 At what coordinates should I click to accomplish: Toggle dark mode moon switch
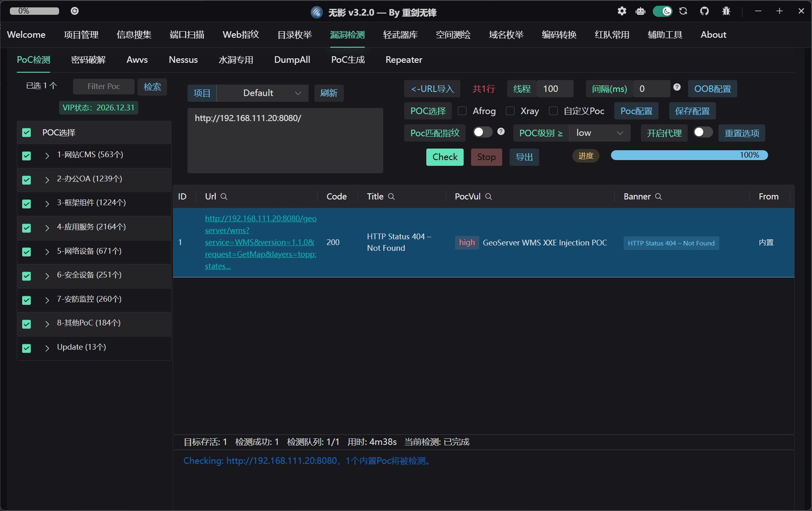(662, 11)
